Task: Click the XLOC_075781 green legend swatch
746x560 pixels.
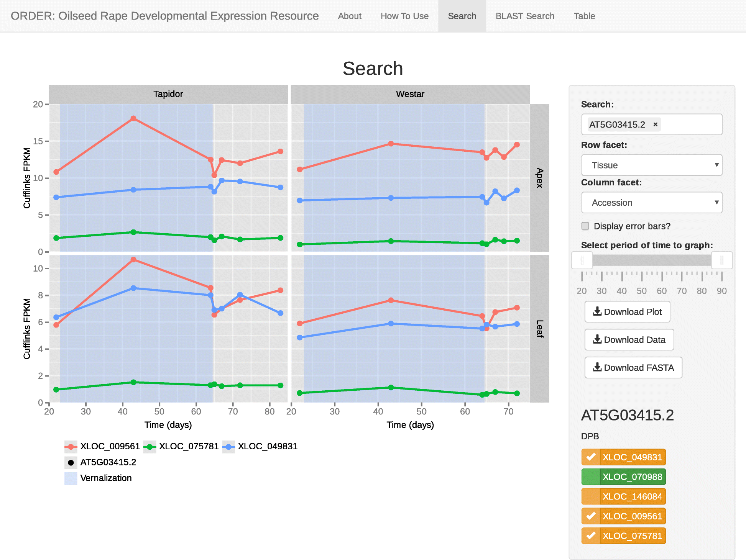Action: (150, 447)
